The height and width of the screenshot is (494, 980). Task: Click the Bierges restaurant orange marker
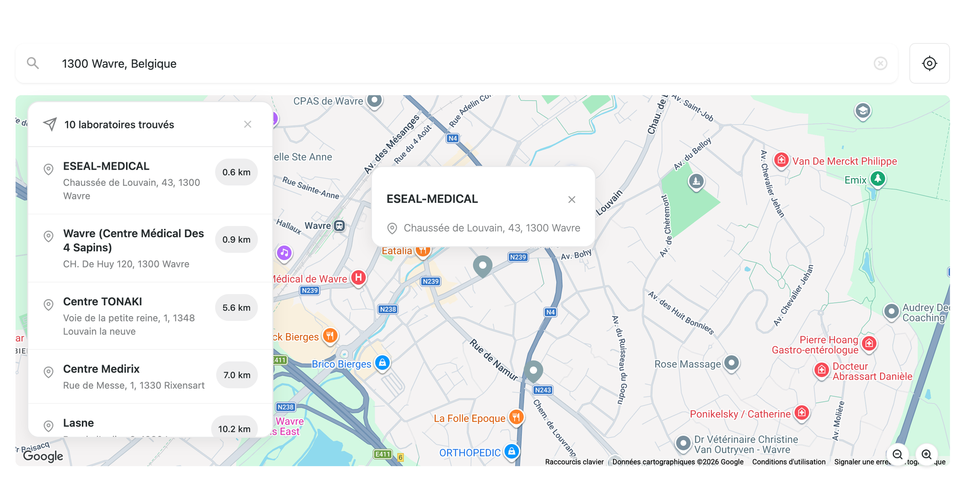(330, 336)
